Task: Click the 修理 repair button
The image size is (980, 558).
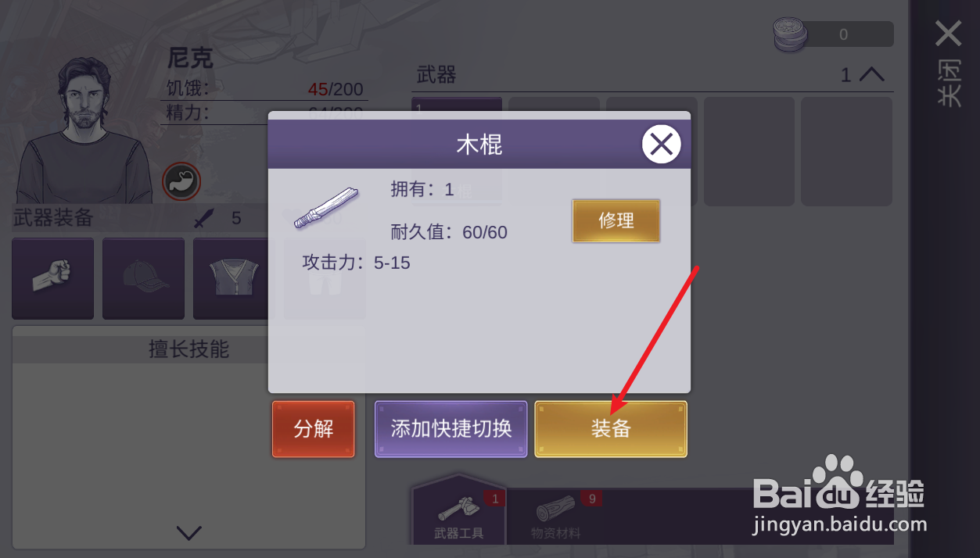Action: [616, 220]
